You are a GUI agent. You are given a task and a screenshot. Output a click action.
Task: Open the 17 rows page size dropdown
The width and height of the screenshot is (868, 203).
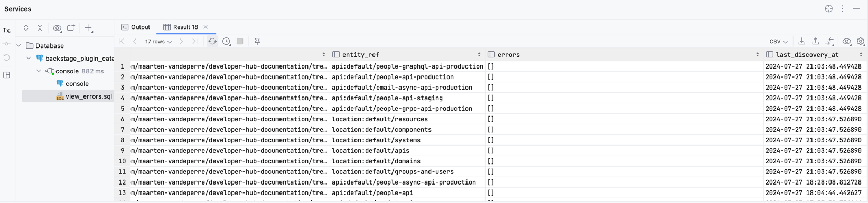pos(158,41)
